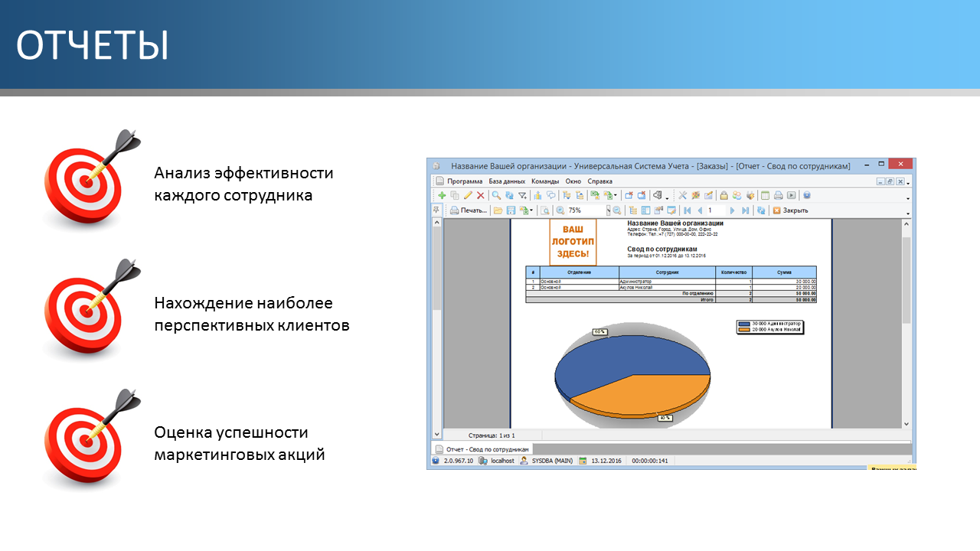This screenshot has height=551, width=980.
Task: Click the red X Delete icon
Action: (x=480, y=195)
